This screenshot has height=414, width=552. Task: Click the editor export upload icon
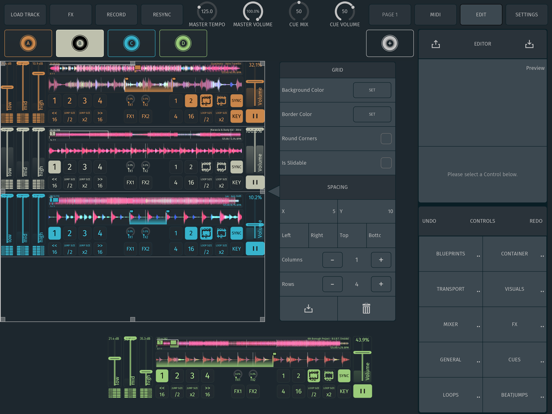pyautogui.click(x=435, y=44)
